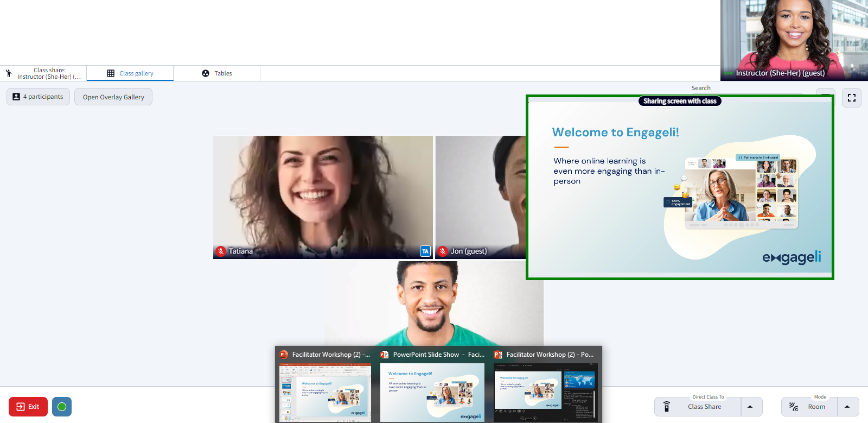The image size is (868, 423).
Task: Click the TA badge on Tatiana's video
Action: (x=425, y=251)
